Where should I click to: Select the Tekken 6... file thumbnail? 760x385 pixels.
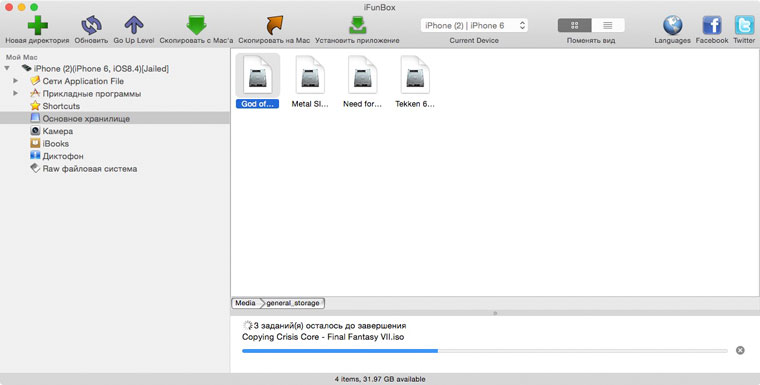point(414,75)
